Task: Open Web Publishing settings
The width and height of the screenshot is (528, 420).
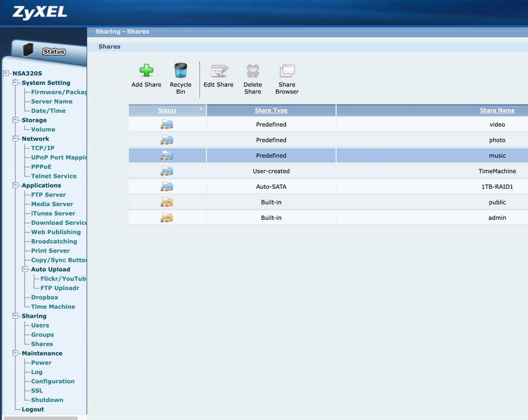Action: pyautogui.click(x=56, y=232)
